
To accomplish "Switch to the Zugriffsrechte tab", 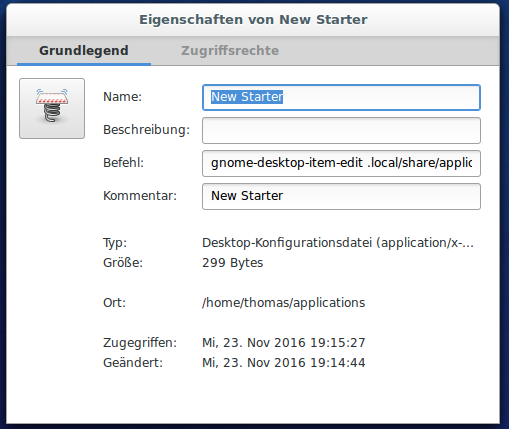I will [x=230, y=51].
